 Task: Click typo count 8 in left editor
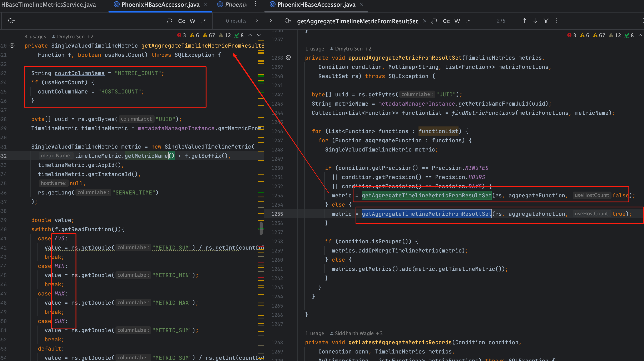[x=239, y=35]
